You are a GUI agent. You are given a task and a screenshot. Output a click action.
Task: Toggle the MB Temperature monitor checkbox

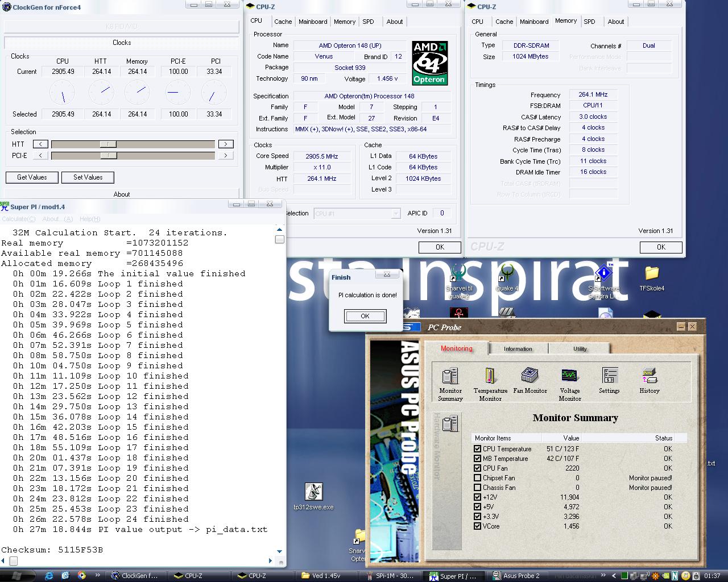(x=477, y=459)
